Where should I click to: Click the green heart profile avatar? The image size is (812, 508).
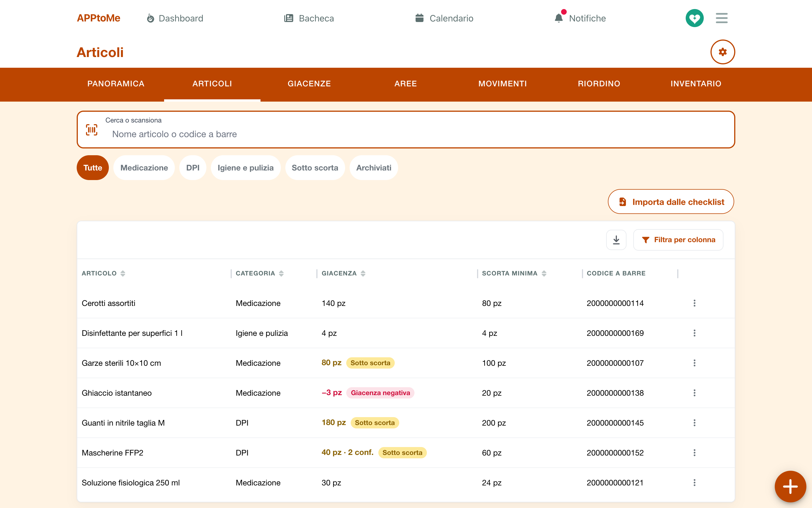click(694, 18)
